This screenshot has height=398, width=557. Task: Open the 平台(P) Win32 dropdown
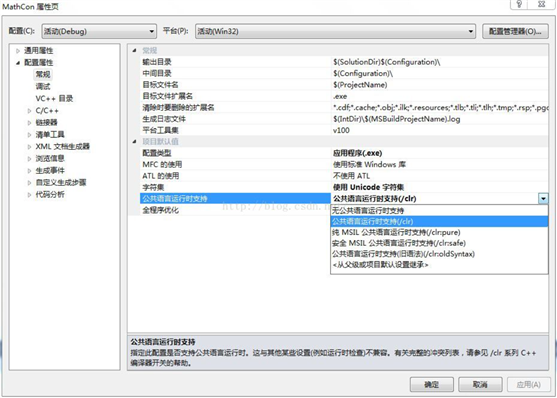(335, 31)
